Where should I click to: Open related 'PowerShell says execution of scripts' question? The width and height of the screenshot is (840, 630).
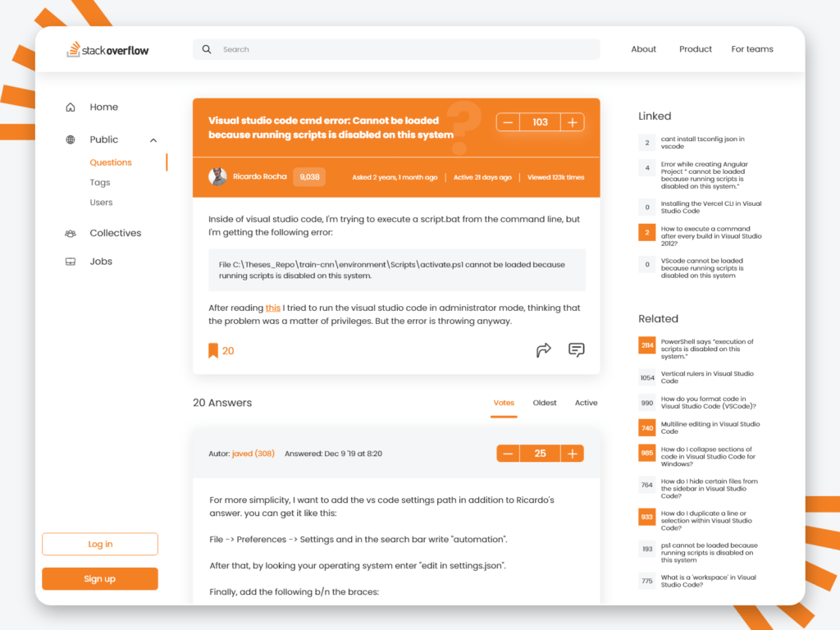tap(706, 349)
